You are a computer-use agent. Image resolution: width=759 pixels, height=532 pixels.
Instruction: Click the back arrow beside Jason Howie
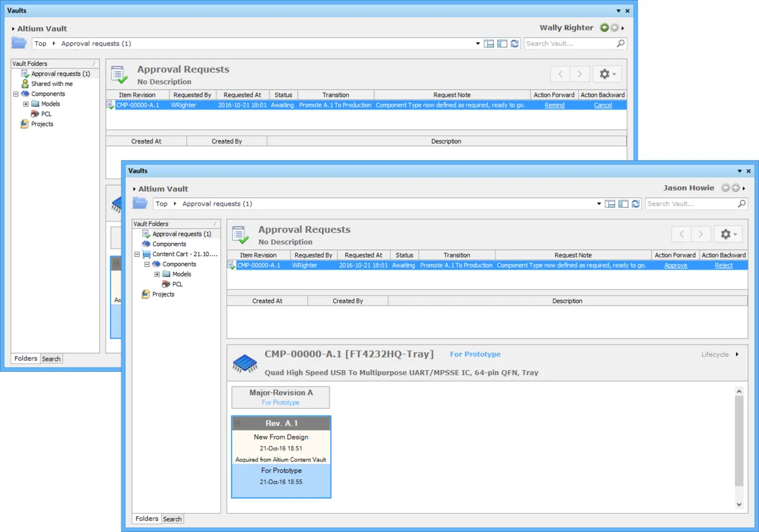726,188
